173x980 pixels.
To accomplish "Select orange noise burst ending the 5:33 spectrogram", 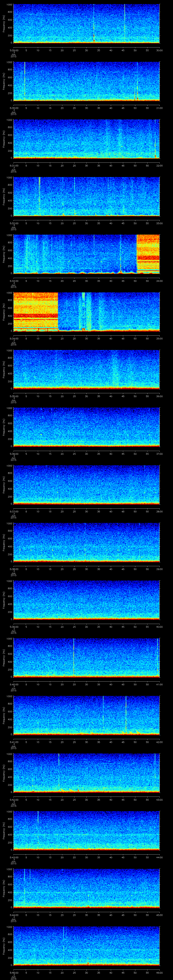I will click(x=148, y=254).
